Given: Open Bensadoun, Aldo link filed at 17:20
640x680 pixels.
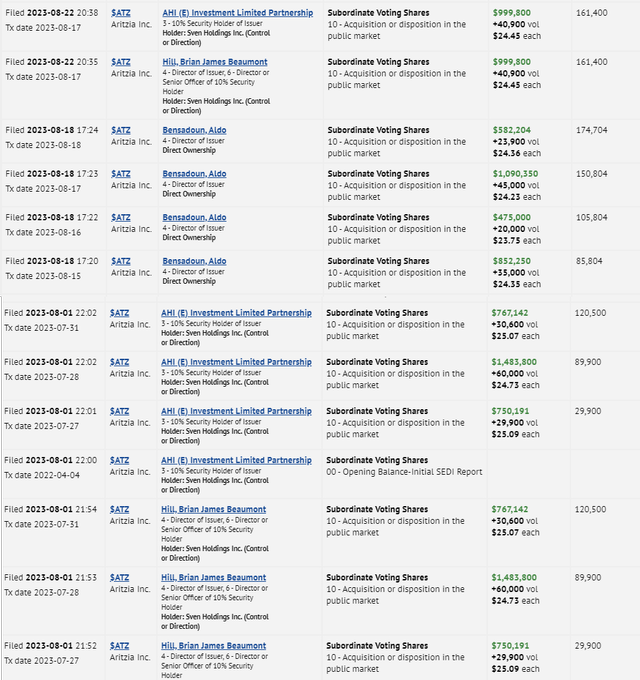Looking at the screenshot, I should pyautogui.click(x=194, y=261).
